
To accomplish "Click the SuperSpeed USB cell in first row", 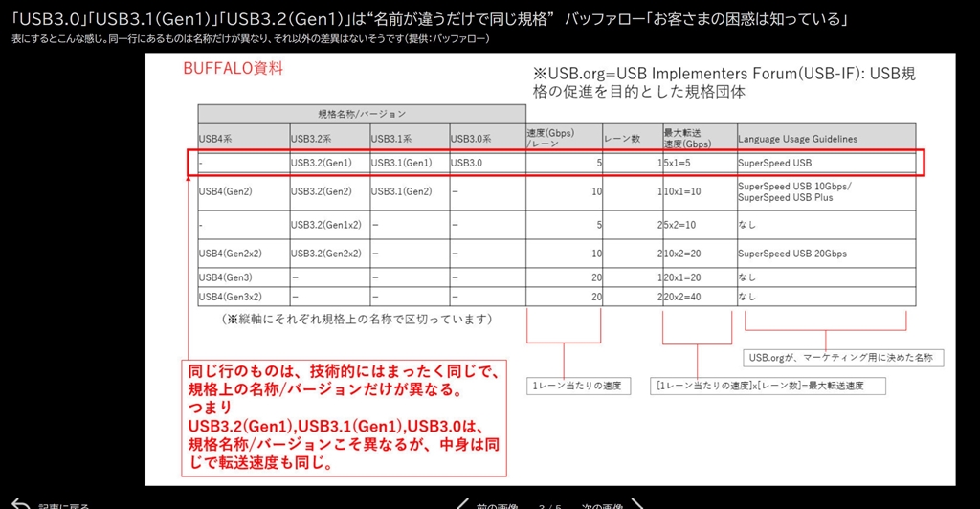I will [x=826, y=163].
